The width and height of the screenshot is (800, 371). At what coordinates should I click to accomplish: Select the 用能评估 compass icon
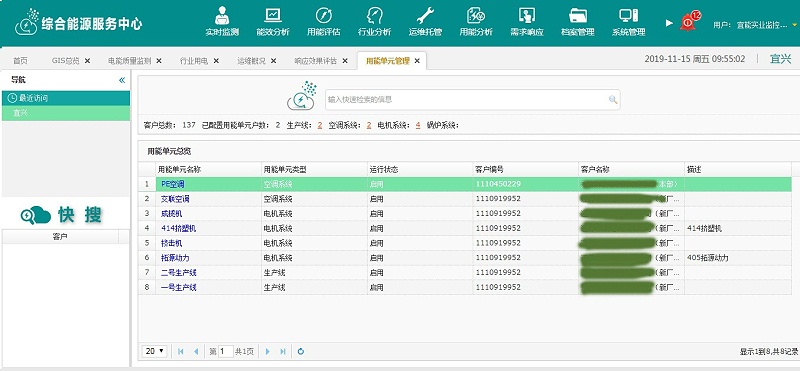(x=323, y=15)
